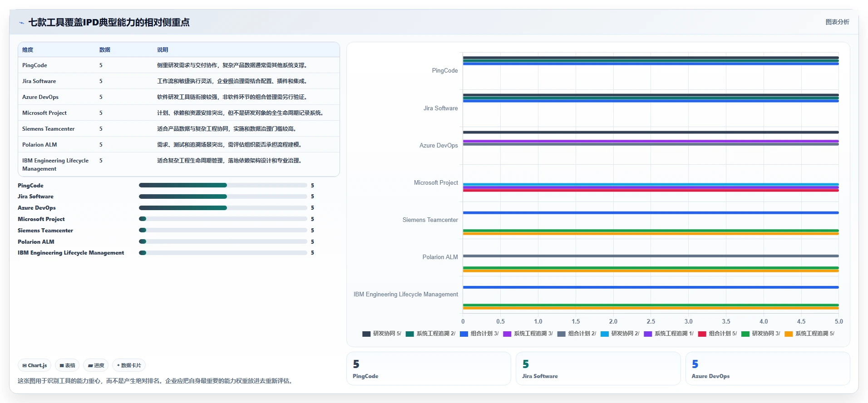Click the Polarion ALM label on the chart axis
The height and width of the screenshot is (403, 868).
coord(440,257)
